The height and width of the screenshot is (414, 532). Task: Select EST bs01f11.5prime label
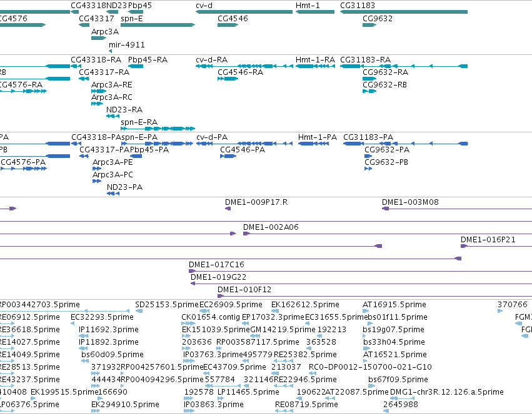pos(398,317)
